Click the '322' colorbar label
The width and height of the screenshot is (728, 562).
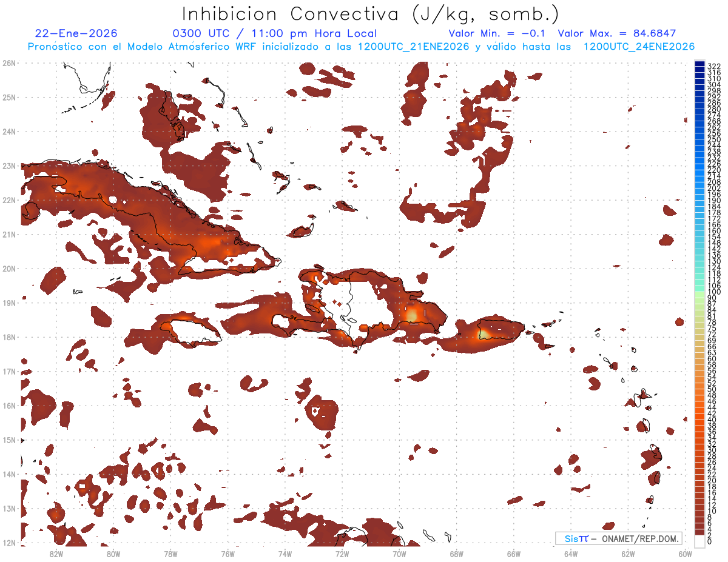pyautogui.click(x=713, y=65)
